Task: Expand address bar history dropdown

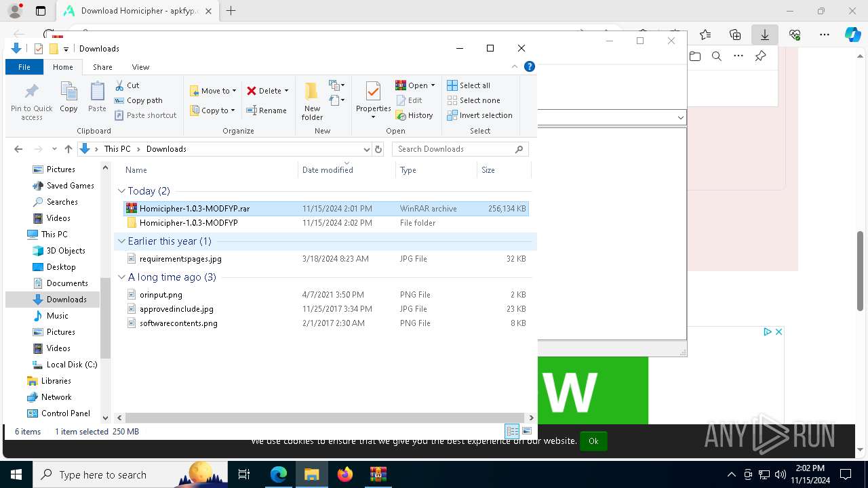Action: (x=367, y=149)
